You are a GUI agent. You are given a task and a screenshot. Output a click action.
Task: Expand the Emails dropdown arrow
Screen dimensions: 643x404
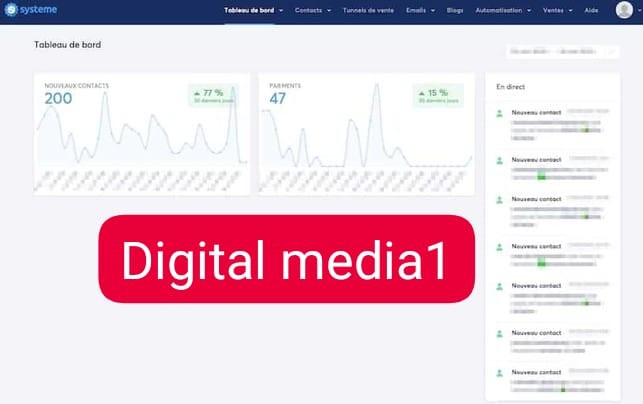click(x=433, y=11)
